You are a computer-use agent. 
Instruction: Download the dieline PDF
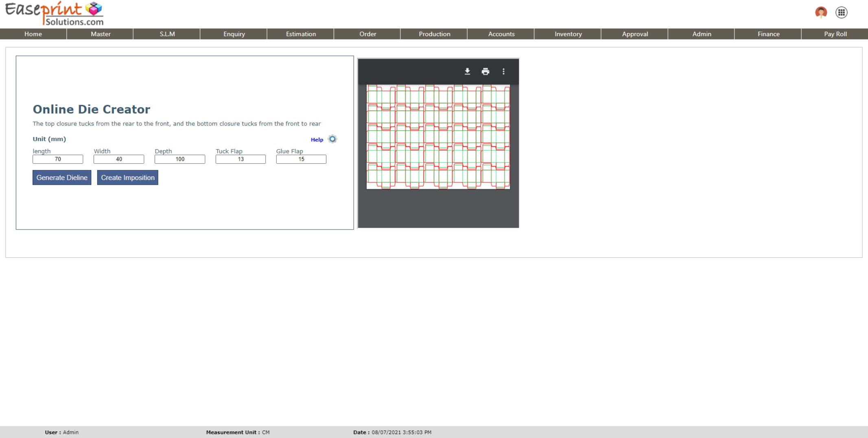click(x=467, y=72)
